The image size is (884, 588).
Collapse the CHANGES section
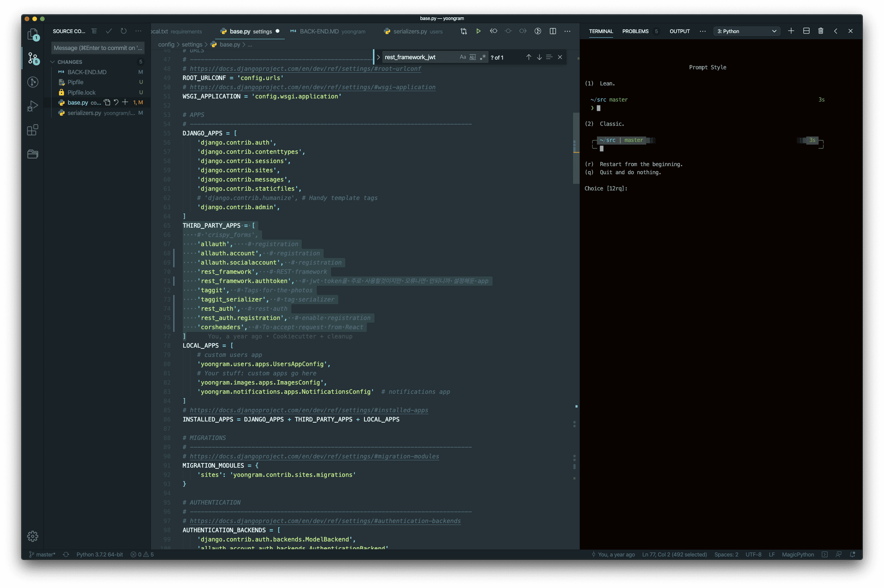(x=53, y=62)
